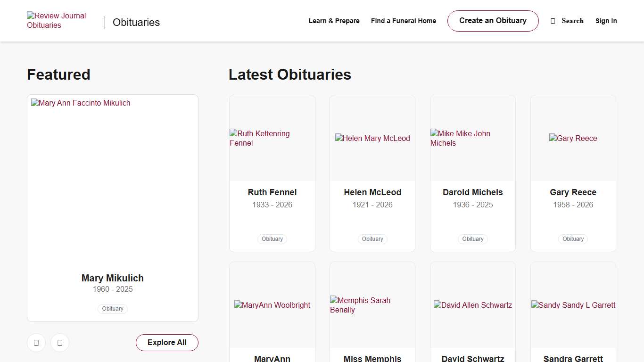
Task: Select the Obituary tag on Mary Mikulich's card
Action: point(112,309)
